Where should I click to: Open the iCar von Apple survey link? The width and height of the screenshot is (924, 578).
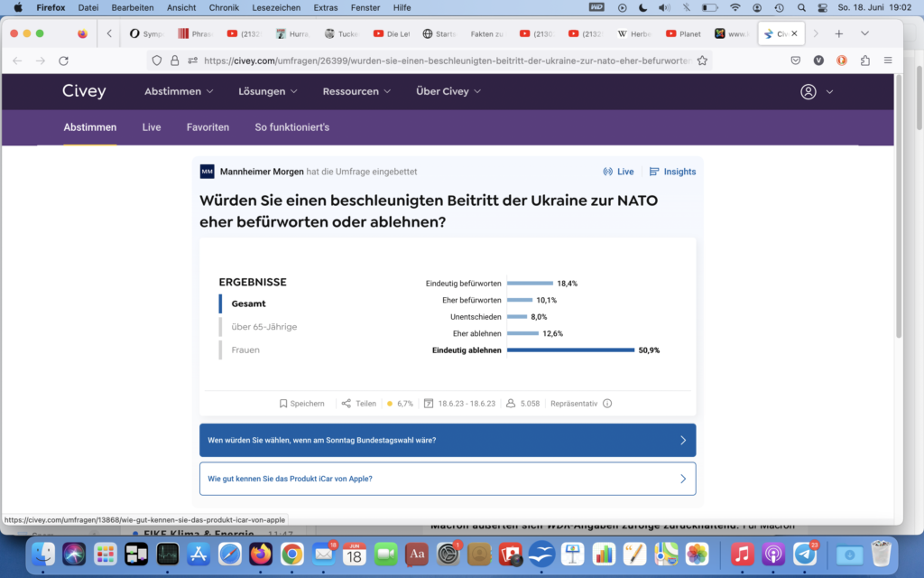point(448,479)
